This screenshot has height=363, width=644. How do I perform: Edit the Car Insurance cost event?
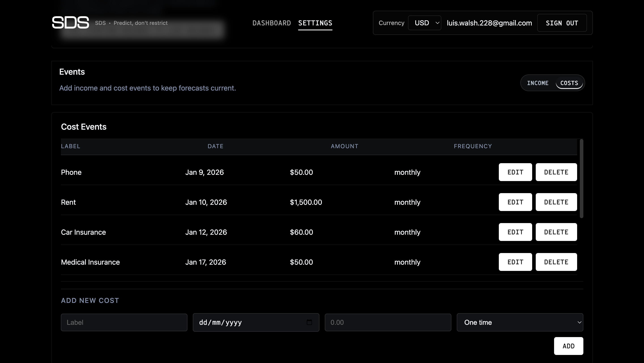pyautogui.click(x=515, y=232)
